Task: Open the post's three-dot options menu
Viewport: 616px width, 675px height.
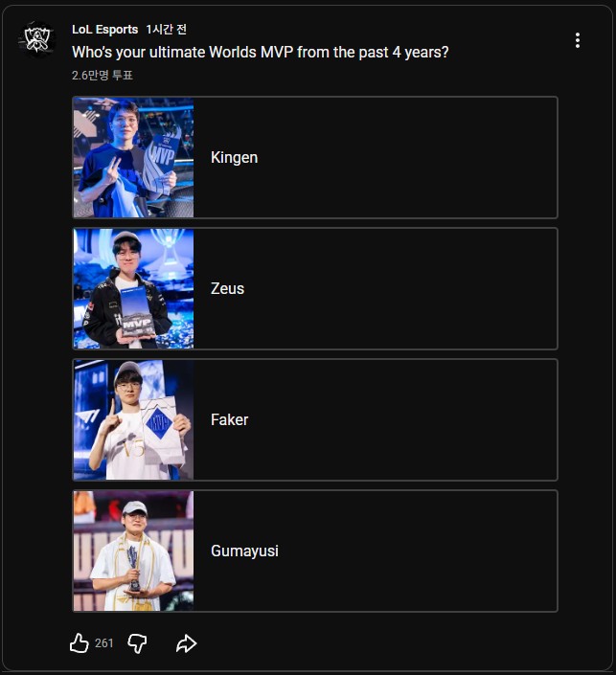Action: coord(577,40)
